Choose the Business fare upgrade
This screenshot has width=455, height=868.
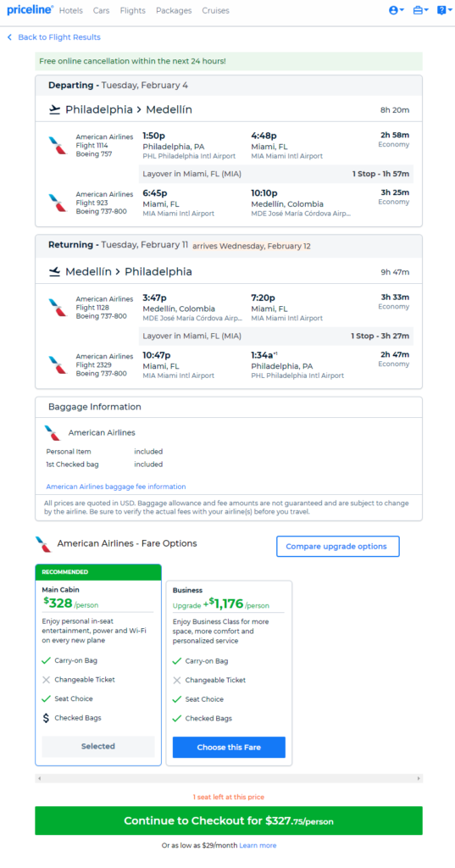tap(229, 748)
